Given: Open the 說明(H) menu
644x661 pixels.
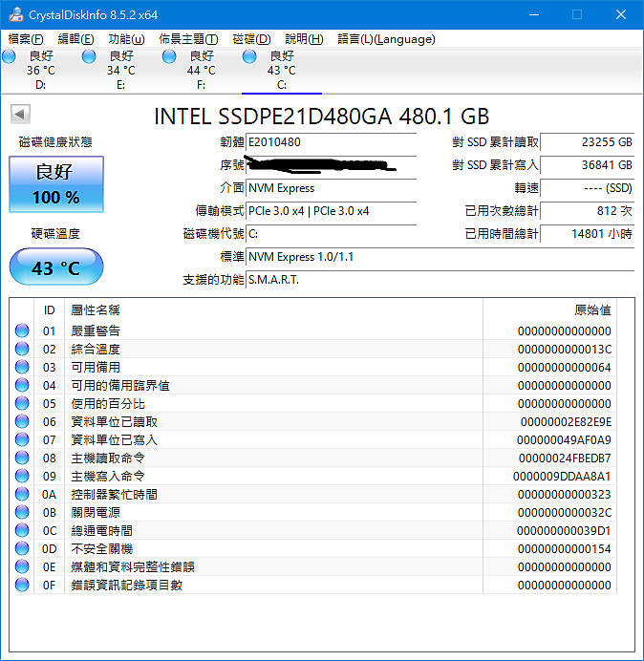Looking at the screenshot, I should [304, 39].
